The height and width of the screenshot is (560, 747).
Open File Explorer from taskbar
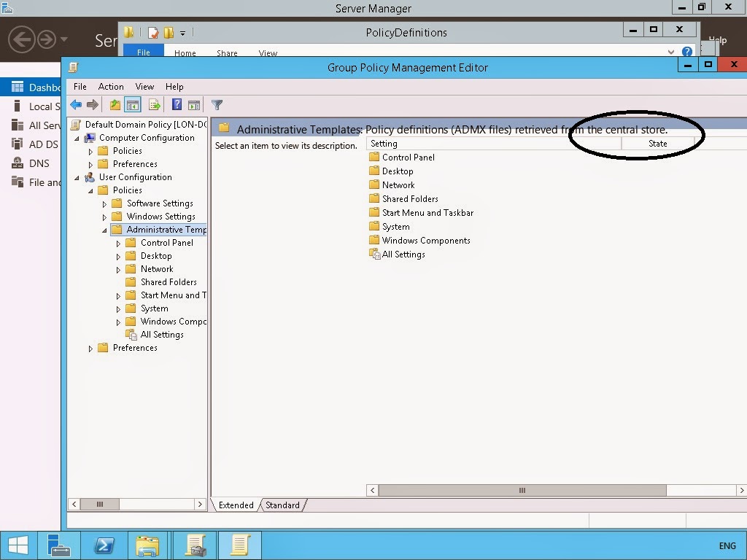coord(147,545)
